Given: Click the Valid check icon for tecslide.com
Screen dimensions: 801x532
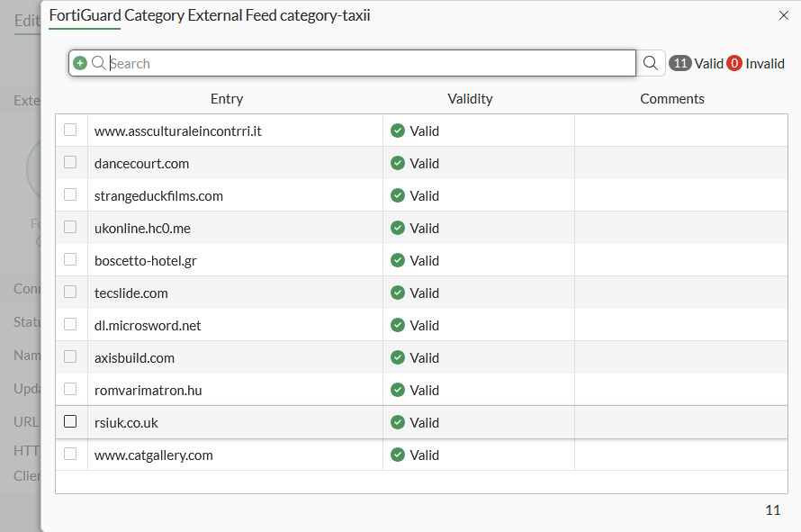Looking at the screenshot, I should pos(398,293).
